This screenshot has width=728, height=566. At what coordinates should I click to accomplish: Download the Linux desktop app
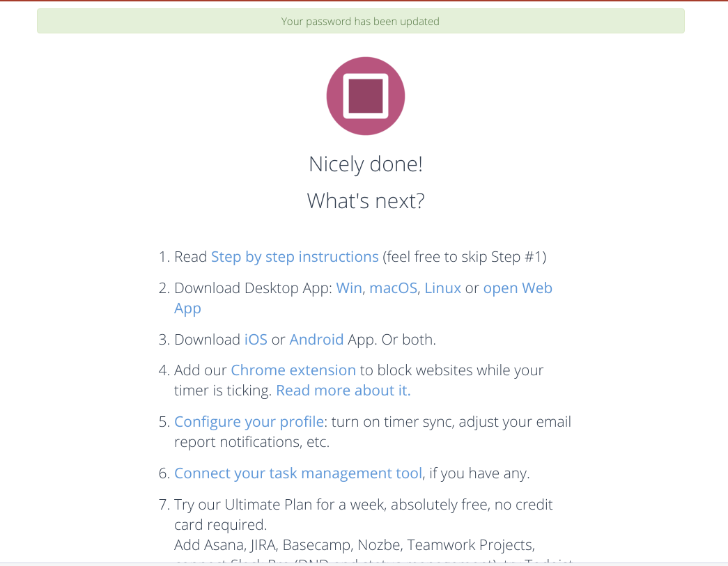click(442, 288)
